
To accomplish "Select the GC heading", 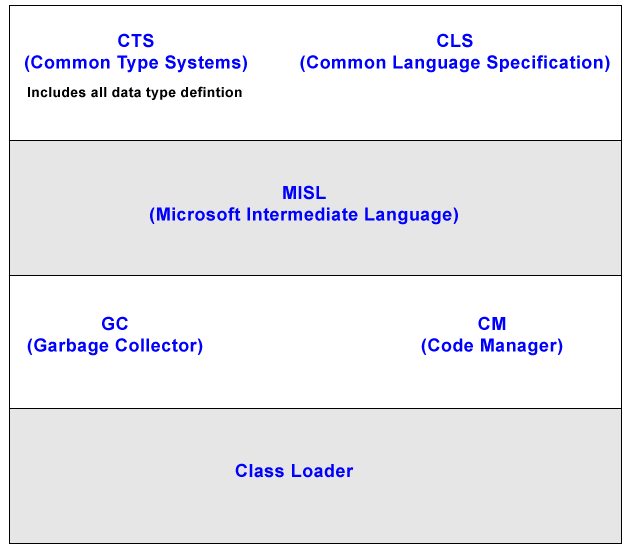I will [115, 323].
